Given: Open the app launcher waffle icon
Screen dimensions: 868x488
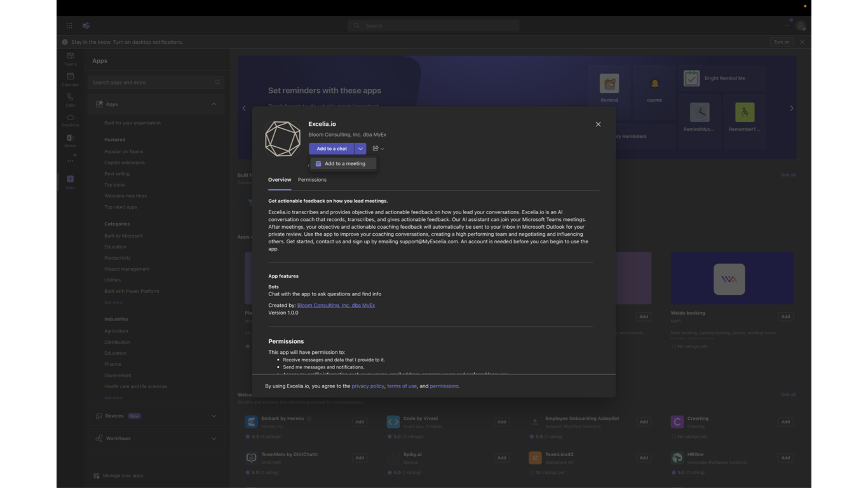Looking at the screenshot, I should click(x=69, y=25).
